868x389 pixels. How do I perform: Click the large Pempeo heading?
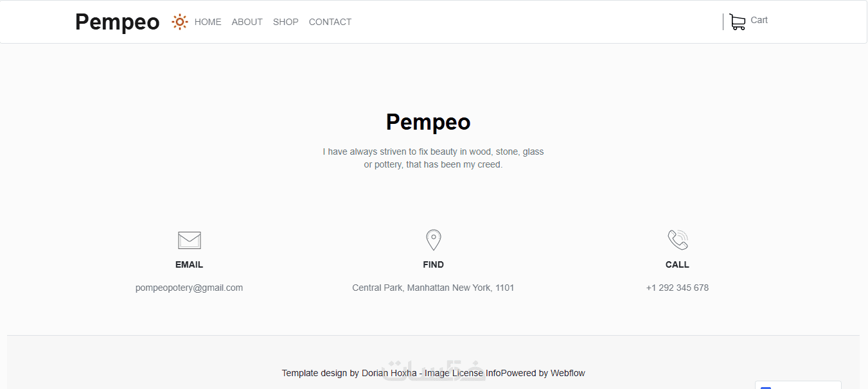tap(429, 122)
